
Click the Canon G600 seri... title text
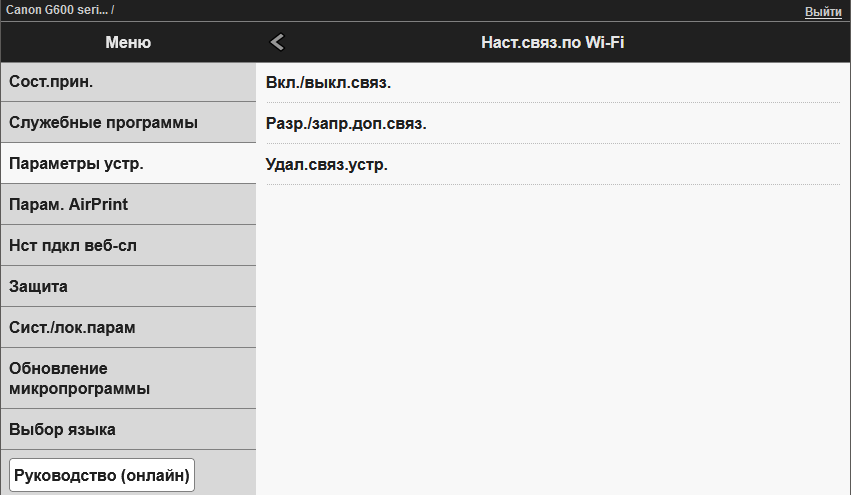point(56,9)
